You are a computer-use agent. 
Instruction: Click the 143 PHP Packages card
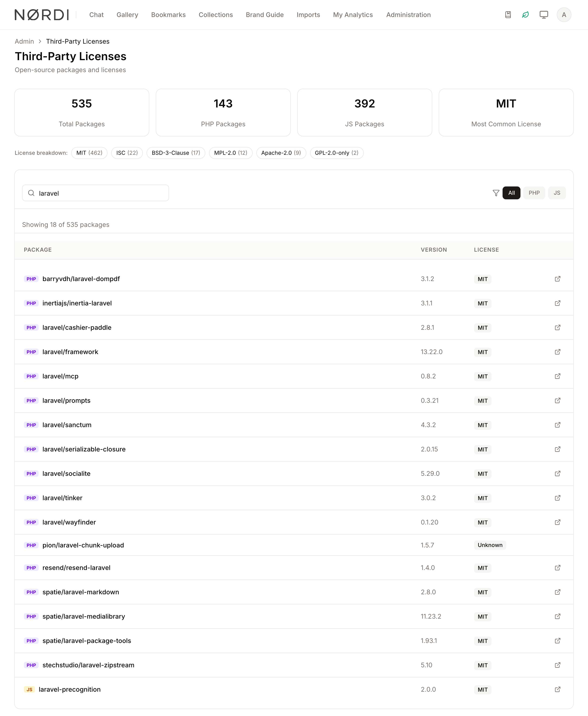(223, 112)
